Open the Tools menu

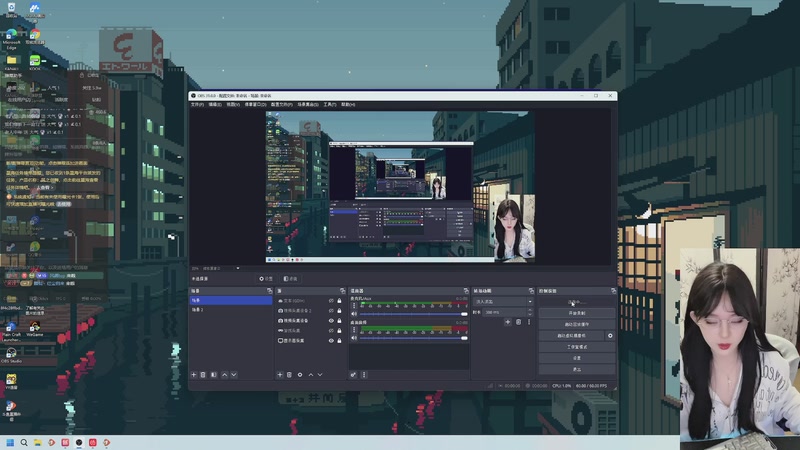click(x=330, y=105)
